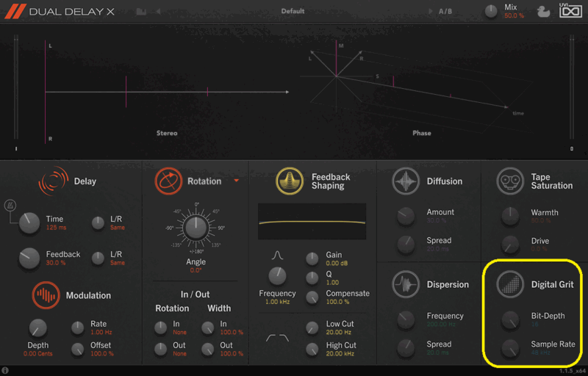Click the info icon in status bar

(x=5, y=371)
